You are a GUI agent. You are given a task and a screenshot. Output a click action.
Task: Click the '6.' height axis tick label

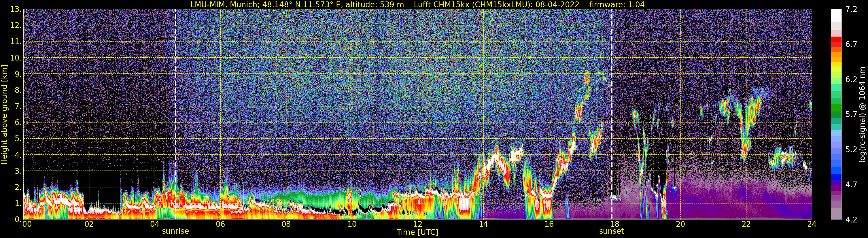click(x=18, y=123)
